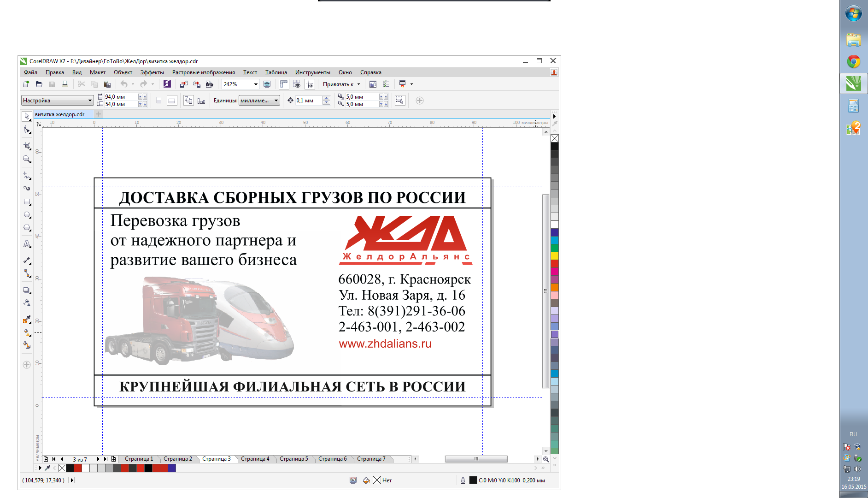The width and height of the screenshot is (868, 498).
Task: Select the Zoom tool in toolbox
Action: pyautogui.click(x=27, y=160)
